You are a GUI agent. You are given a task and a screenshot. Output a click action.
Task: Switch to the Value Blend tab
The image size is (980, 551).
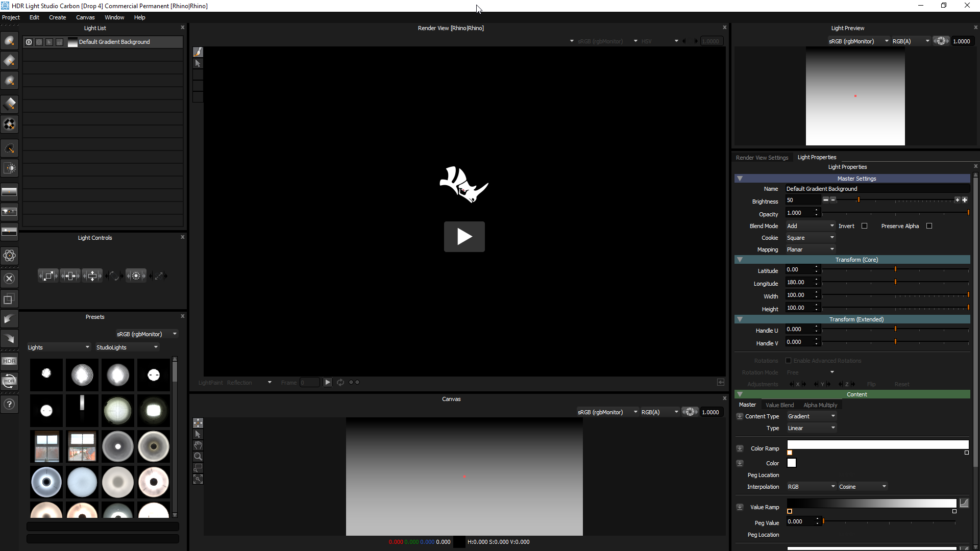pyautogui.click(x=779, y=405)
